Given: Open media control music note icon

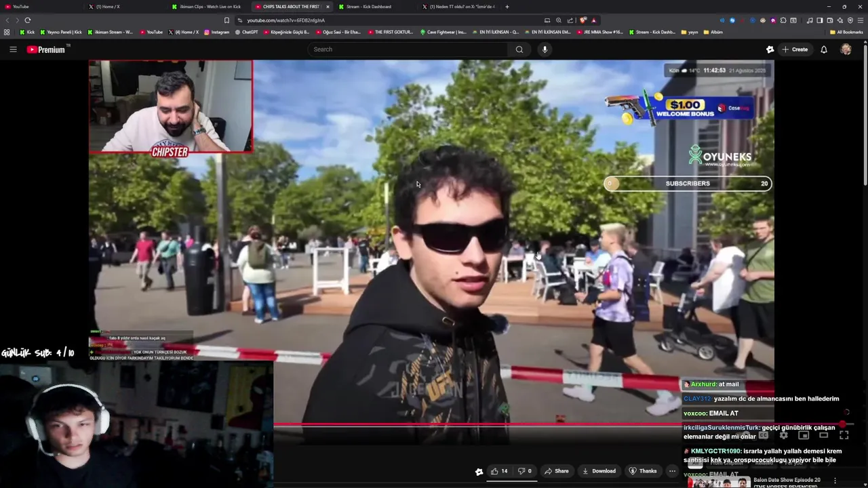Looking at the screenshot, I should [x=809, y=20].
